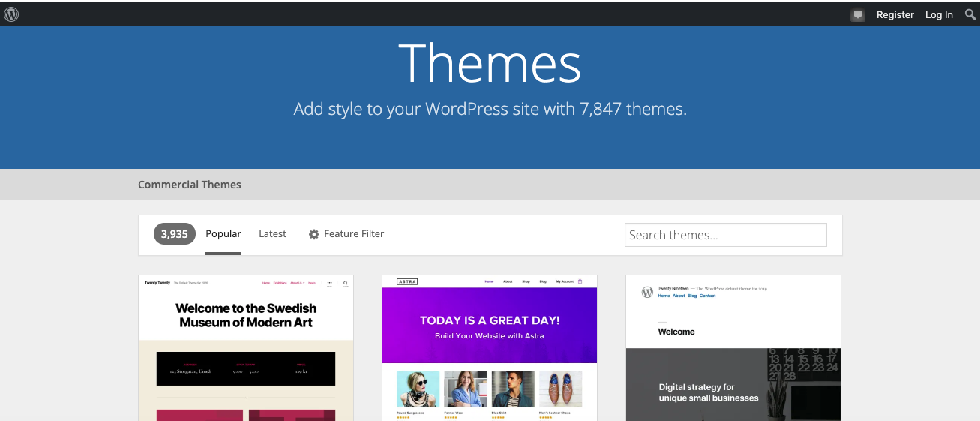Screen dimensions: 980x421
Task: Click the cart icon in the Astra preview
Action: click(x=580, y=281)
